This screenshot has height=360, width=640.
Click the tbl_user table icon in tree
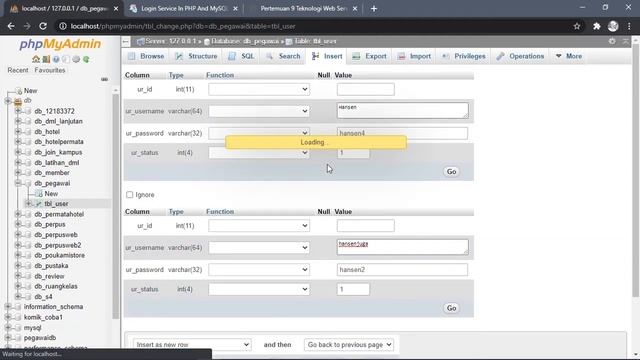pyautogui.click(x=39, y=204)
